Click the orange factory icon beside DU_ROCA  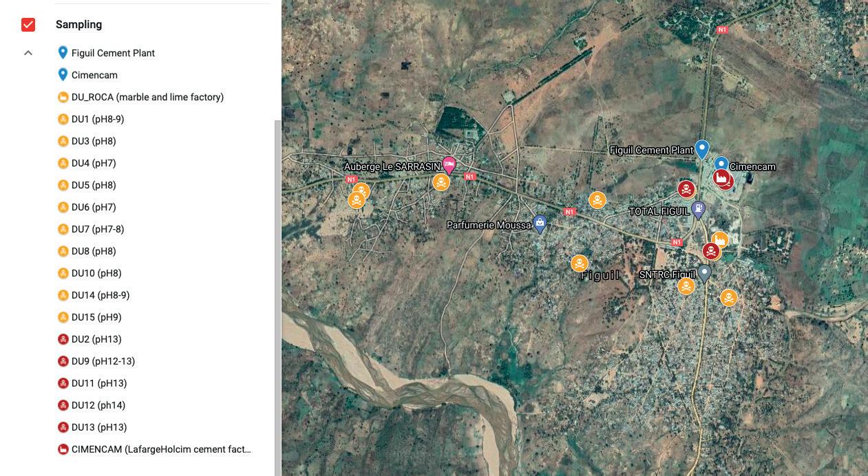(x=63, y=97)
